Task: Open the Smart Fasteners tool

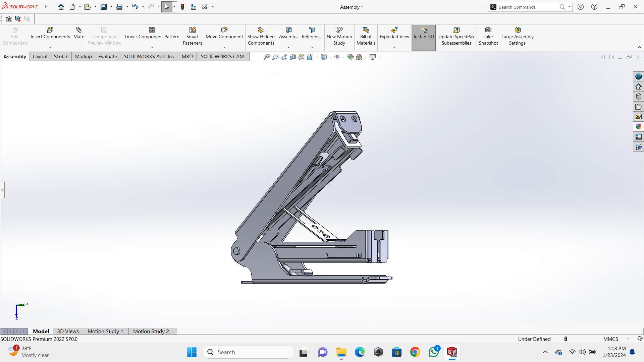Action: point(192,36)
